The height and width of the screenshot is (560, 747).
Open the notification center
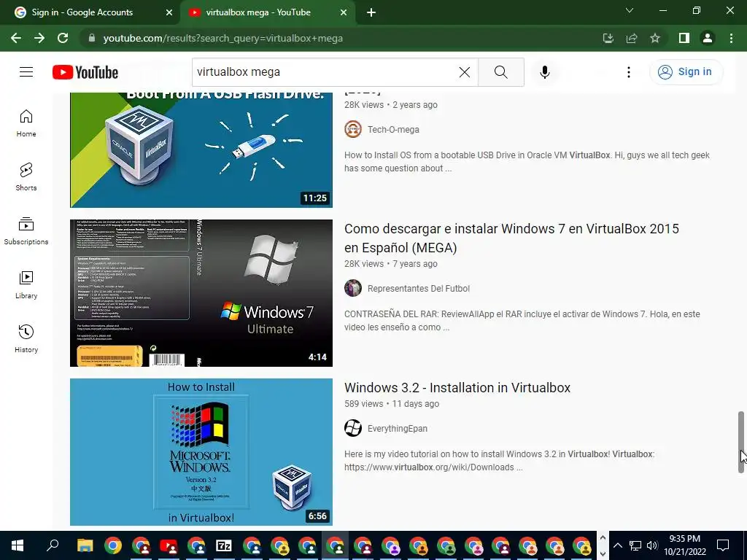(x=723, y=545)
